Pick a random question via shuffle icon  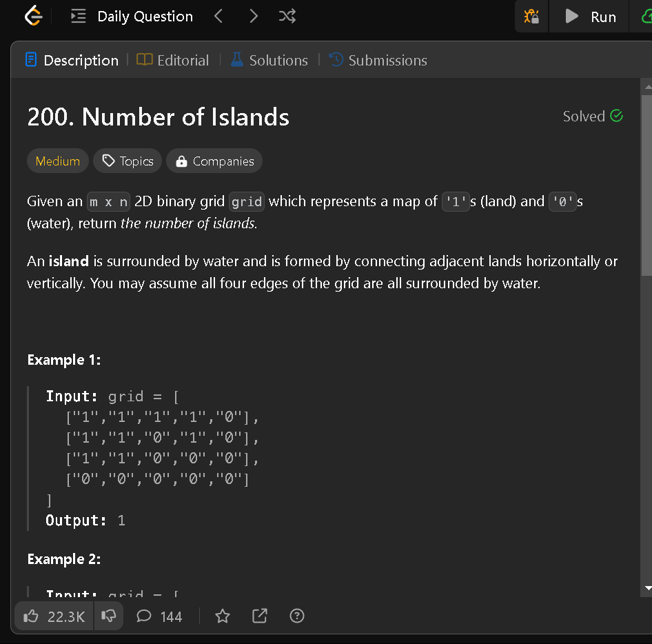pos(287,16)
